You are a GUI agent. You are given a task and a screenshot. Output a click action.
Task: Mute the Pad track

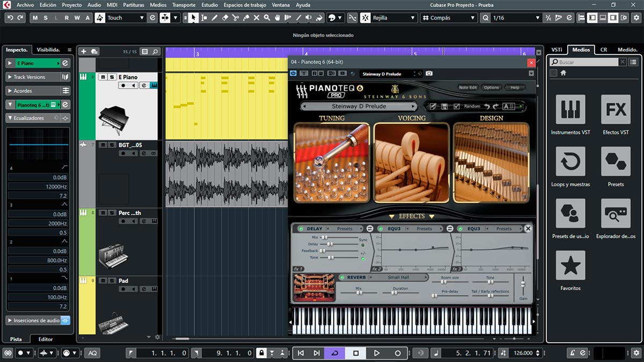coord(103,280)
